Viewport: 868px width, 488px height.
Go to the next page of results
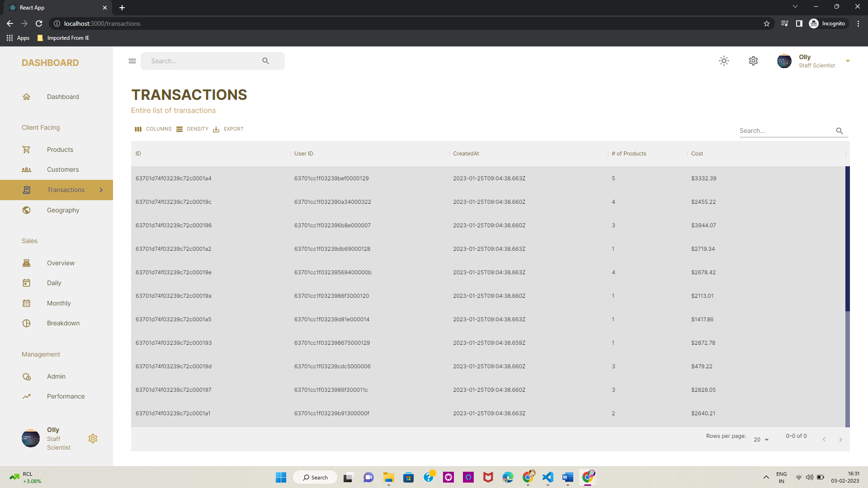coord(841,439)
